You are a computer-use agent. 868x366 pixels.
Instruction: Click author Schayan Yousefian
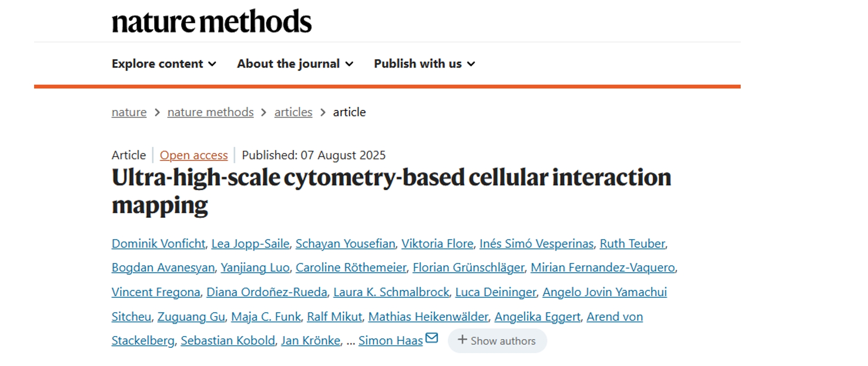coord(346,244)
